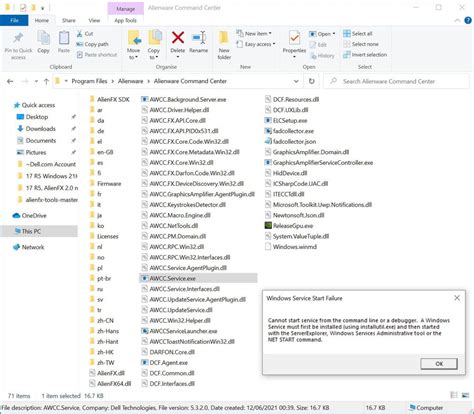
Task: Select Downloads in navigation pane
Action: [x=41, y=129]
